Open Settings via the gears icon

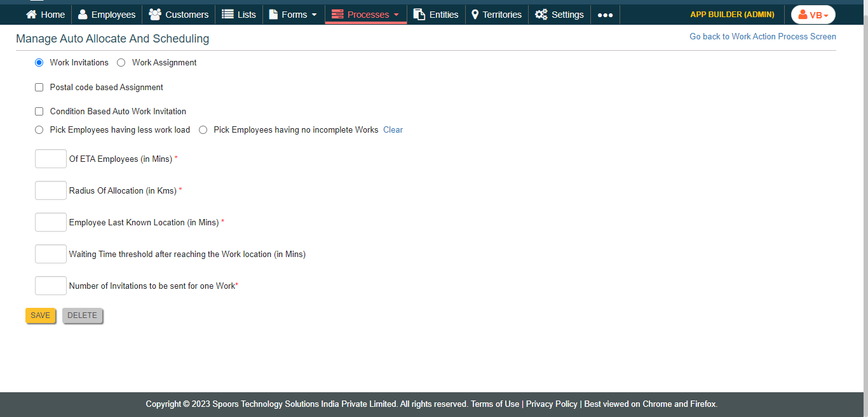pos(541,15)
